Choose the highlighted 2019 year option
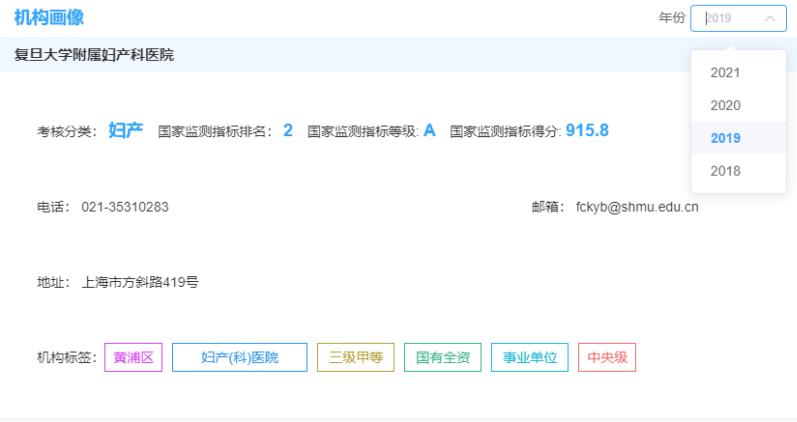Viewport: 797px width, 422px height. [738, 138]
